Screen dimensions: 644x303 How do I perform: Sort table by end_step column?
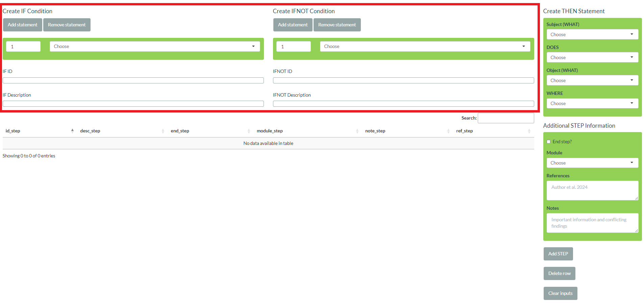click(180, 131)
